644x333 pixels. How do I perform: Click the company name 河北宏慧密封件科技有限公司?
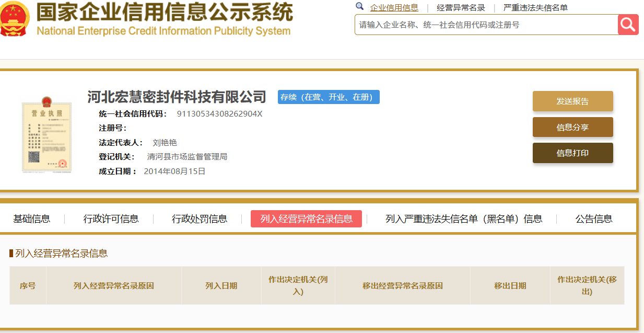pos(177,97)
